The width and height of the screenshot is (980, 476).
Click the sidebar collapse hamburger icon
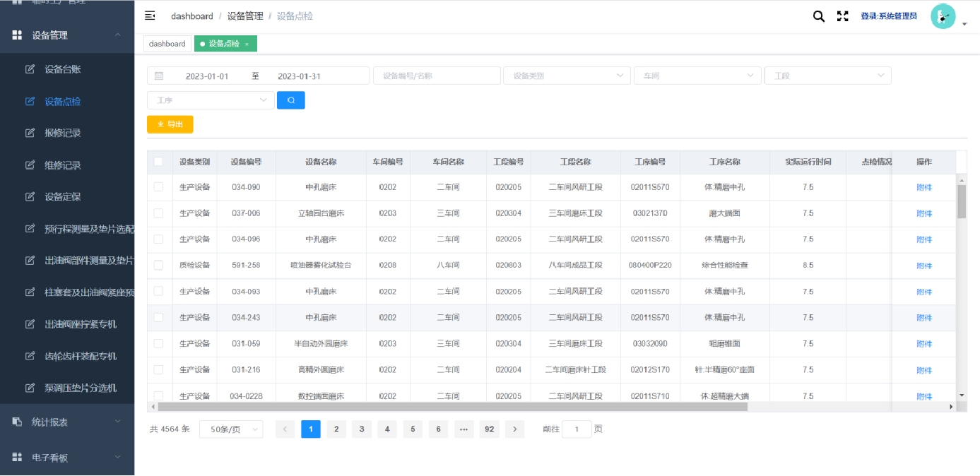pos(150,16)
